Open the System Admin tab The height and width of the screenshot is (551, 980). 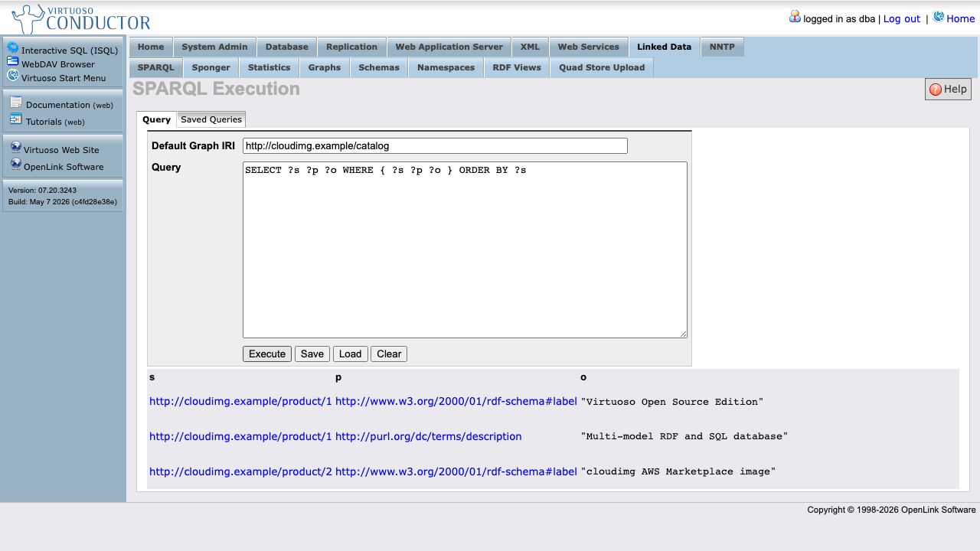pyautogui.click(x=214, y=47)
